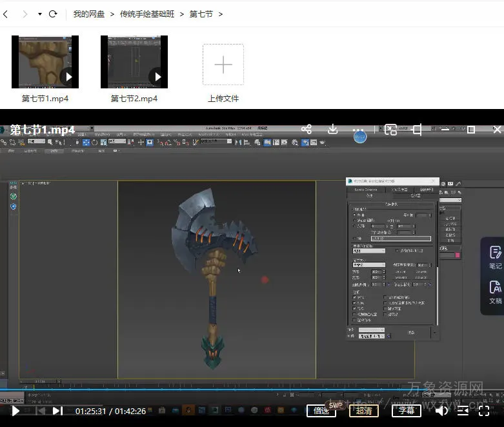Navigate to 我的网盘 in breadcrumb

click(89, 14)
